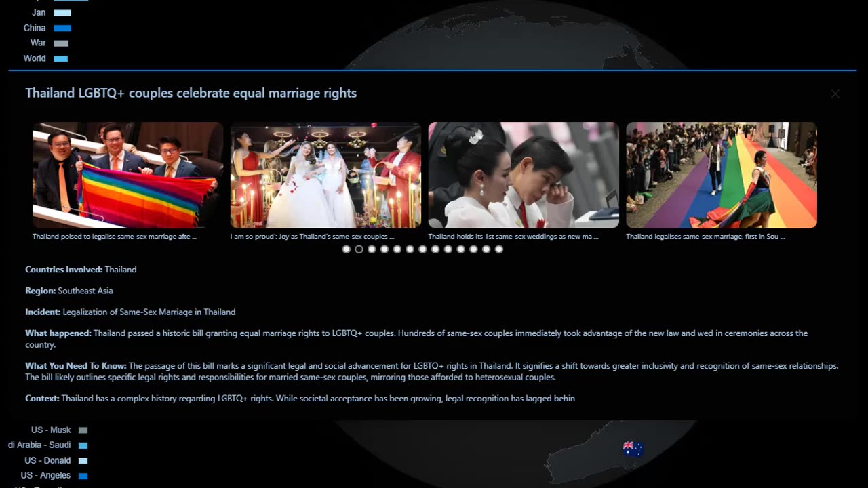Click the Australia flag marker on globe
This screenshot has width=868, height=488.
633,447
